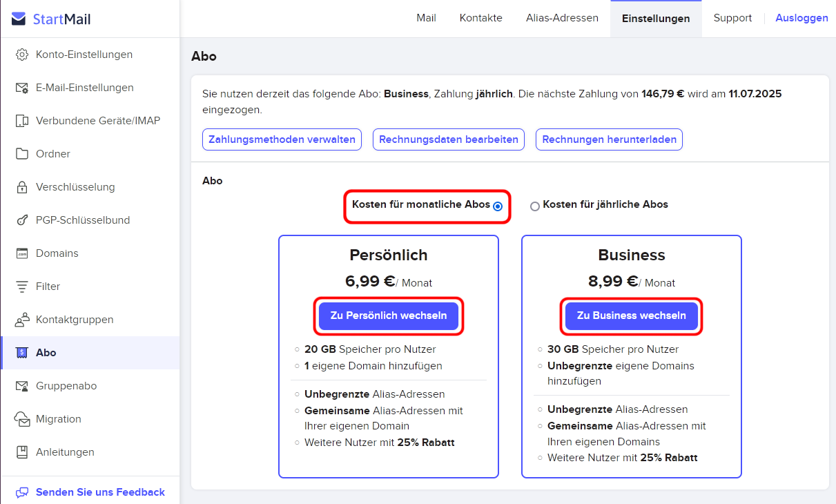Click the Konto-Einstellungen gear icon
The width and height of the screenshot is (836, 504).
(x=22, y=55)
